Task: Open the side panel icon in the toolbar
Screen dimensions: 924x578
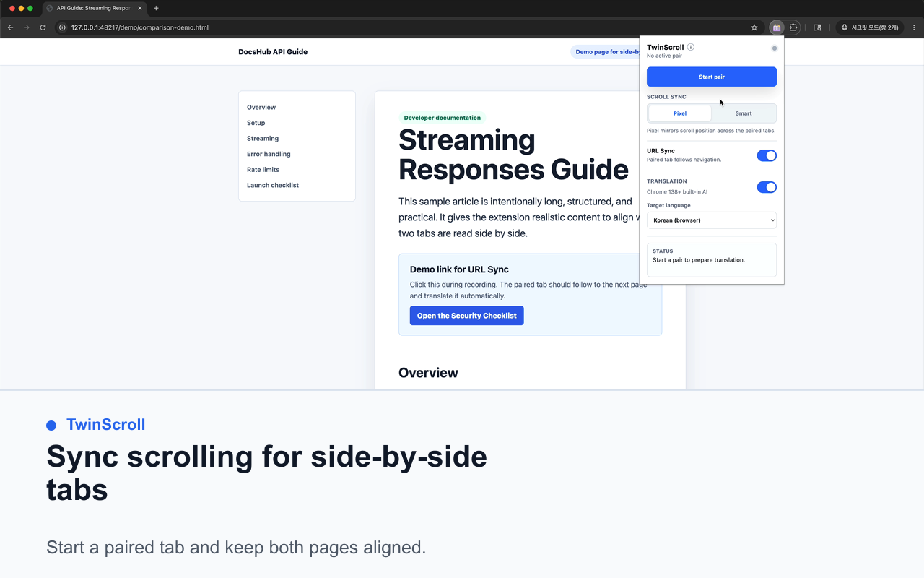Action: pyautogui.click(x=817, y=27)
